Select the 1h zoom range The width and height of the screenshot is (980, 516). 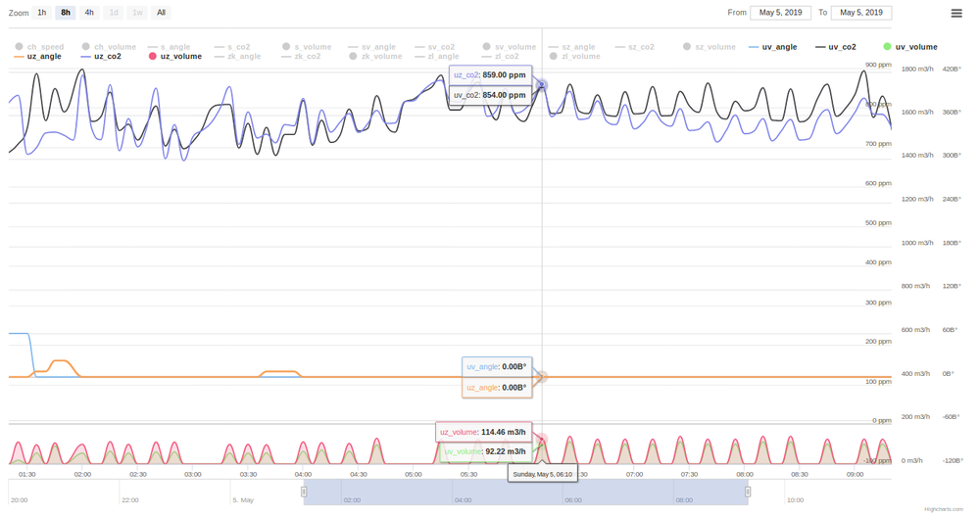point(41,13)
